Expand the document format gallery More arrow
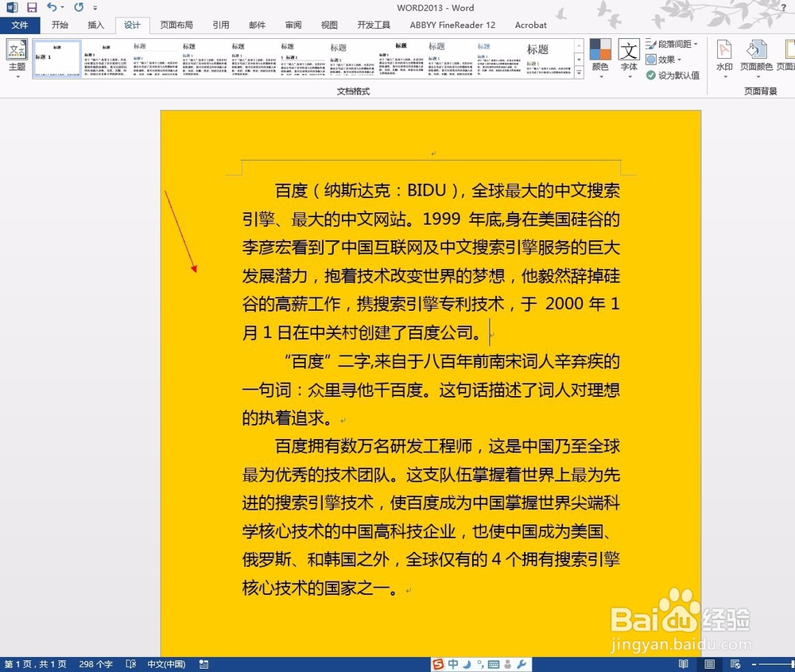Viewport: 795px width, 672px height. [579, 73]
